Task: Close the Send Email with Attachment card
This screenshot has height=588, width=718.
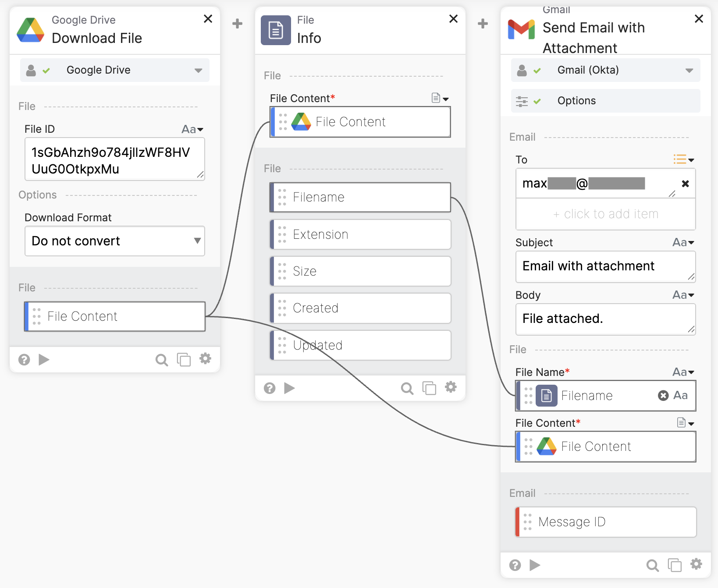Action: point(699,18)
